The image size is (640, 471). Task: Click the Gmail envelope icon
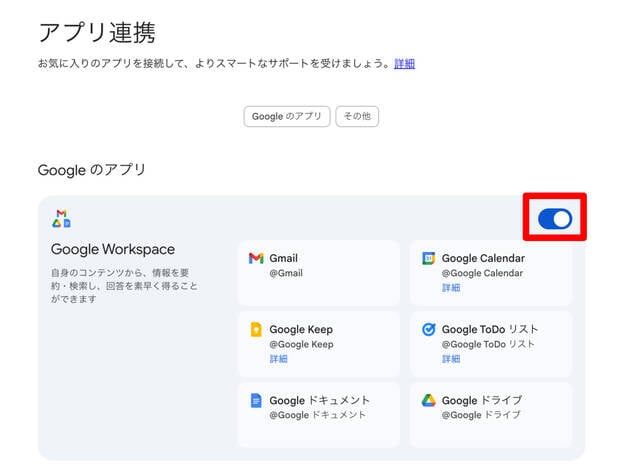256,258
